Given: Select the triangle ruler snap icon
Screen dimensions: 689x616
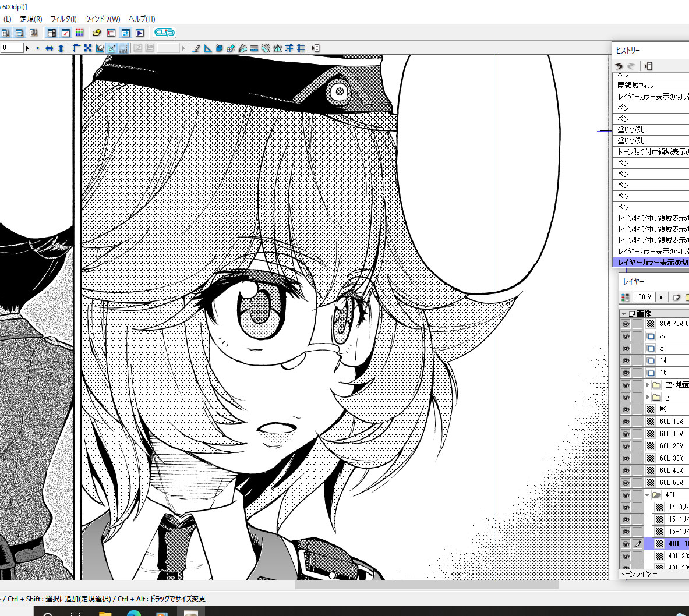Looking at the screenshot, I should pos(207,48).
